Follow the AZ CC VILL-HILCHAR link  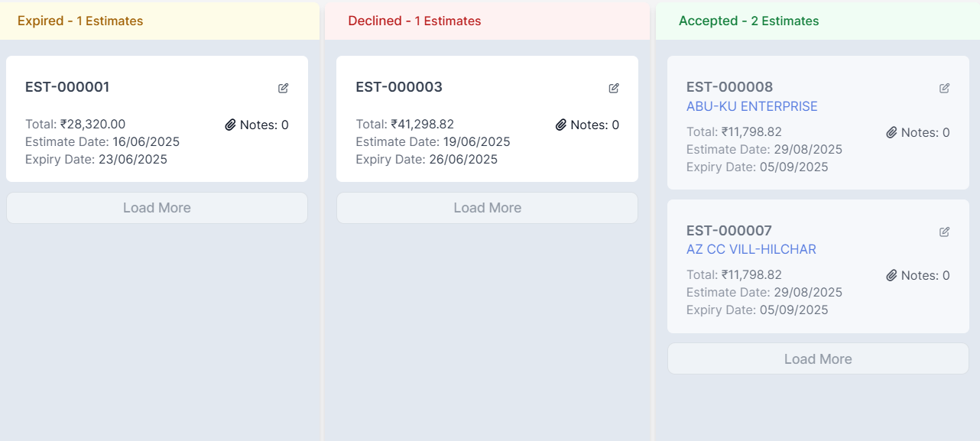click(751, 249)
